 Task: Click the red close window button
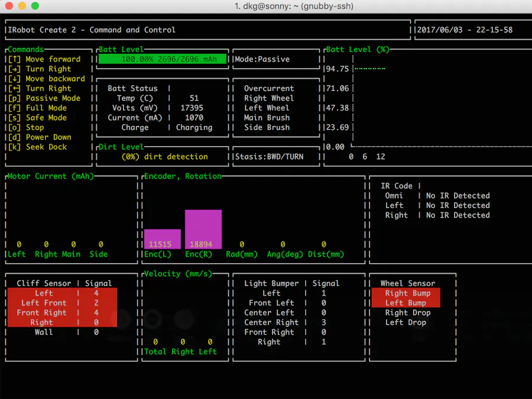tap(9, 6)
